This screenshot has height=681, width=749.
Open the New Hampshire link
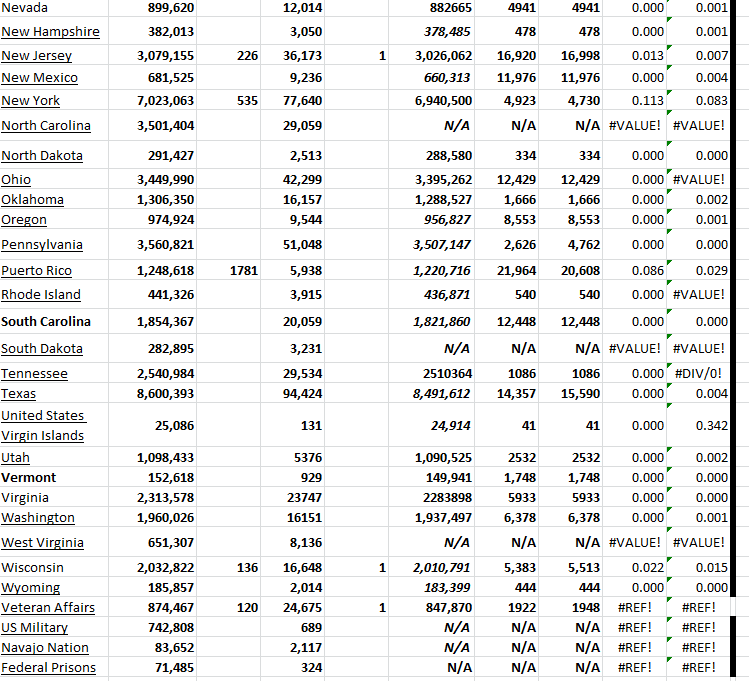pos(50,32)
